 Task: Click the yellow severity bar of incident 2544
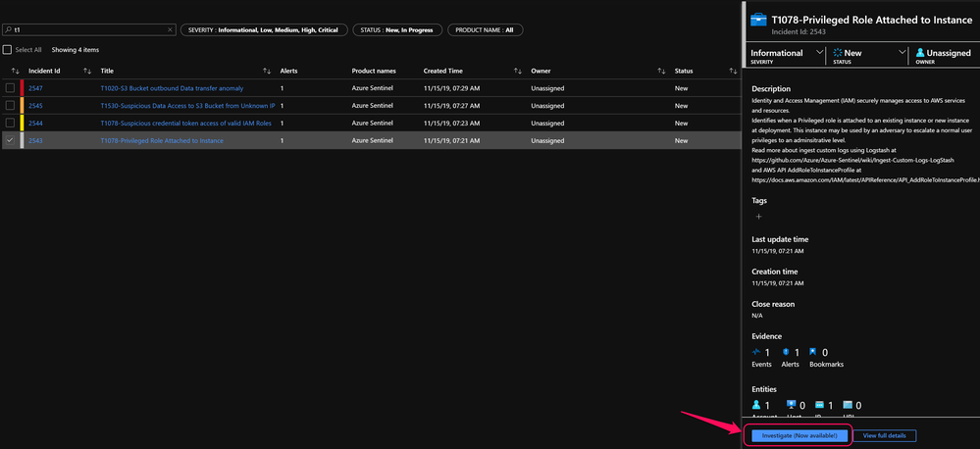pos(22,123)
